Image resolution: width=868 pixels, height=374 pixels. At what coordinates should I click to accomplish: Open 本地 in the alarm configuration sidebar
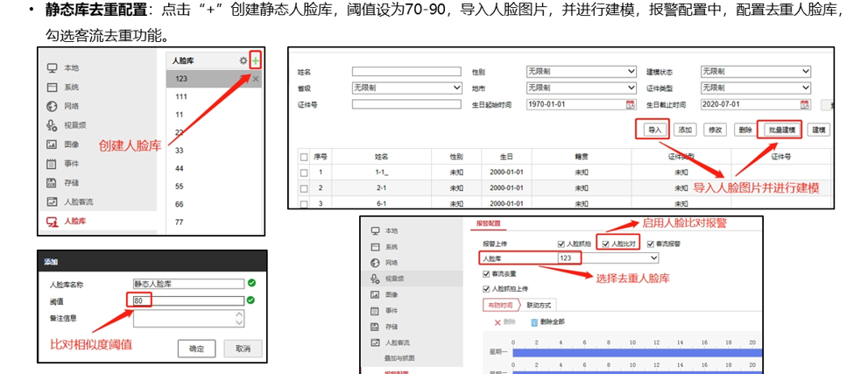click(392, 230)
